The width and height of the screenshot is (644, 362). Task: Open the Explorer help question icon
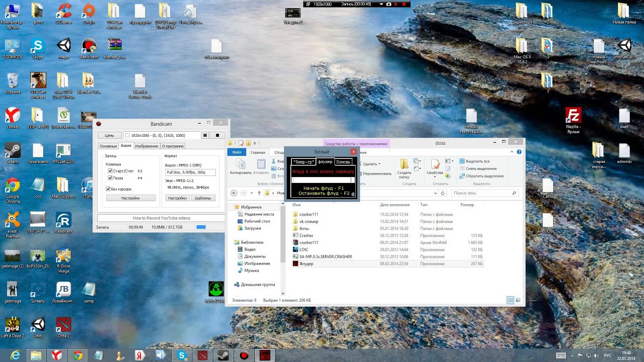pyautogui.click(x=519, y=152)
